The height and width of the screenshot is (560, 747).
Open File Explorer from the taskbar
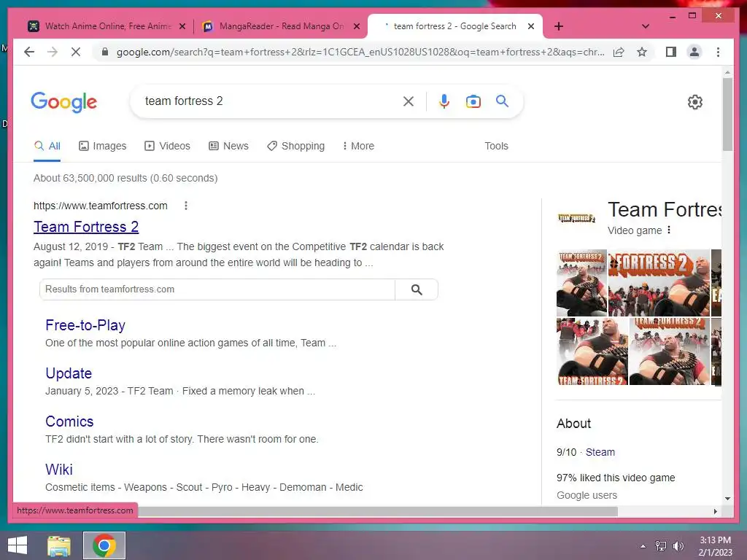coord(59,545)
